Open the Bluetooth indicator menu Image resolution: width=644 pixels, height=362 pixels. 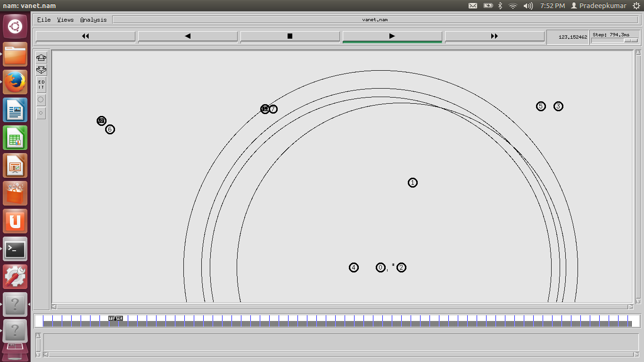point(501,6)
